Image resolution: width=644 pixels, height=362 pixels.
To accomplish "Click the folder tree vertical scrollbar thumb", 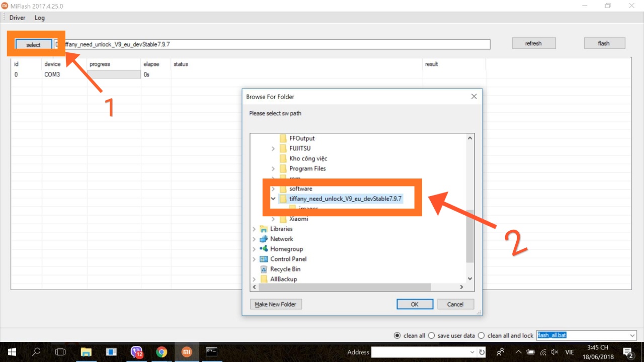I will click(x=470, y=236).
